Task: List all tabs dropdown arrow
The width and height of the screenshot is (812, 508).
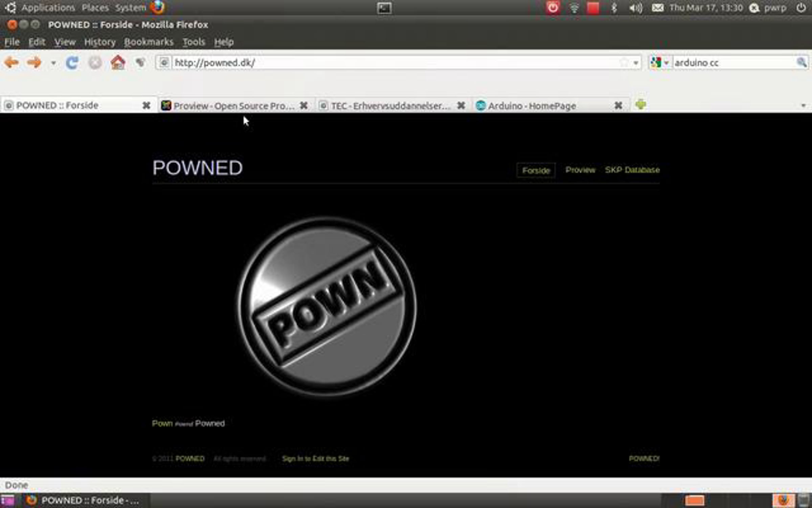Action: coord(803,106)
